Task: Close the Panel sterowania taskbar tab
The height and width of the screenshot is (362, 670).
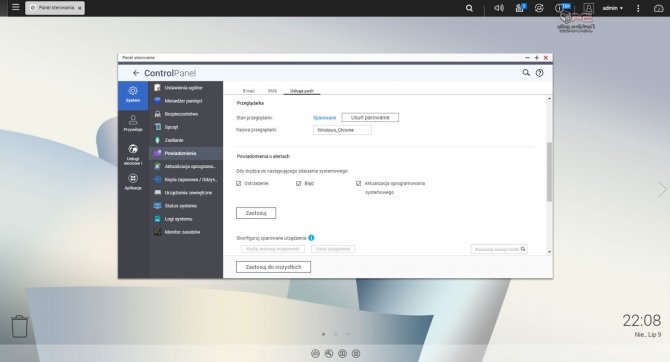Action: point(79,8)
